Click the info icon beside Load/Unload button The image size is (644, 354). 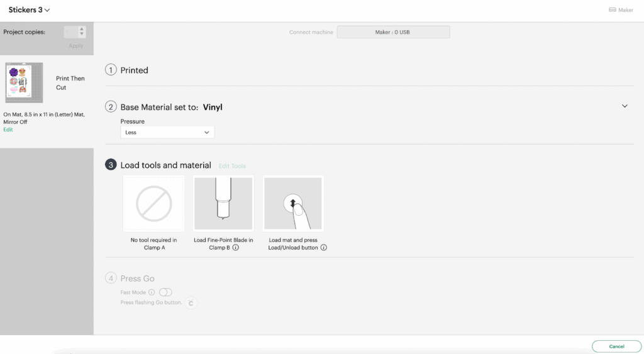coord(323,248)
